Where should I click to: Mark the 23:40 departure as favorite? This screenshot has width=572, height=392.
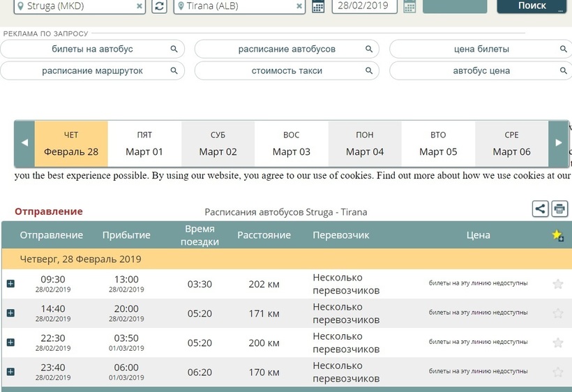click(x=557, y=372)
